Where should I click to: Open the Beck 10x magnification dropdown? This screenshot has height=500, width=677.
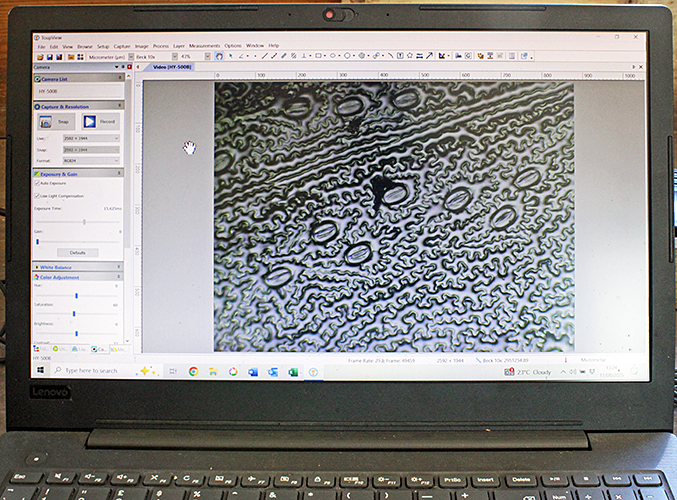[174, 57]
